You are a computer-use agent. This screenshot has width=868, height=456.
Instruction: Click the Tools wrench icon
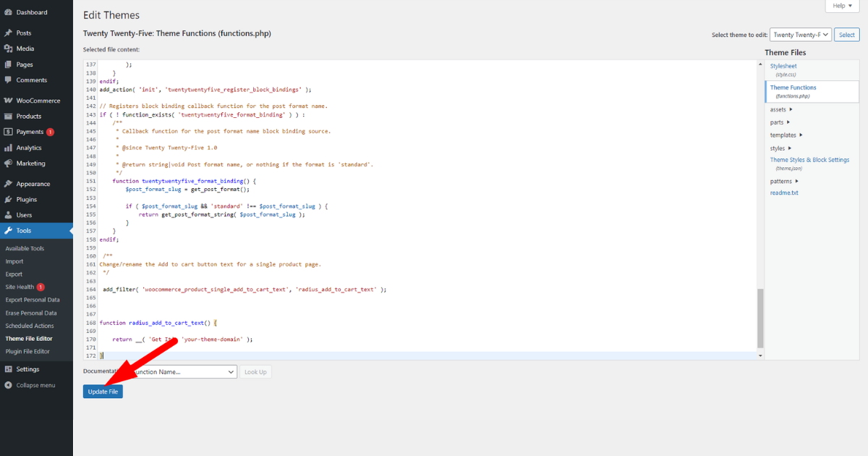8,231
